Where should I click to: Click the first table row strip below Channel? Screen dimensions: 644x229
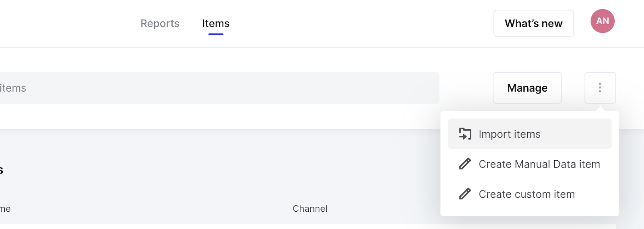click(x=308, y=227)
